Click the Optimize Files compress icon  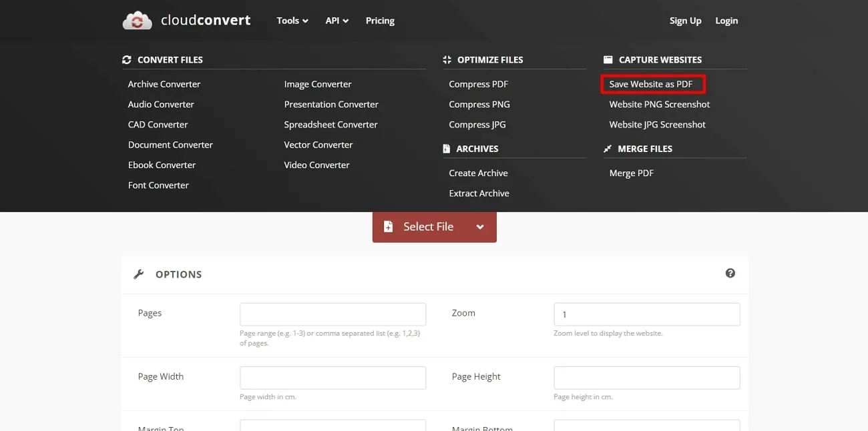tap(447, 60)
